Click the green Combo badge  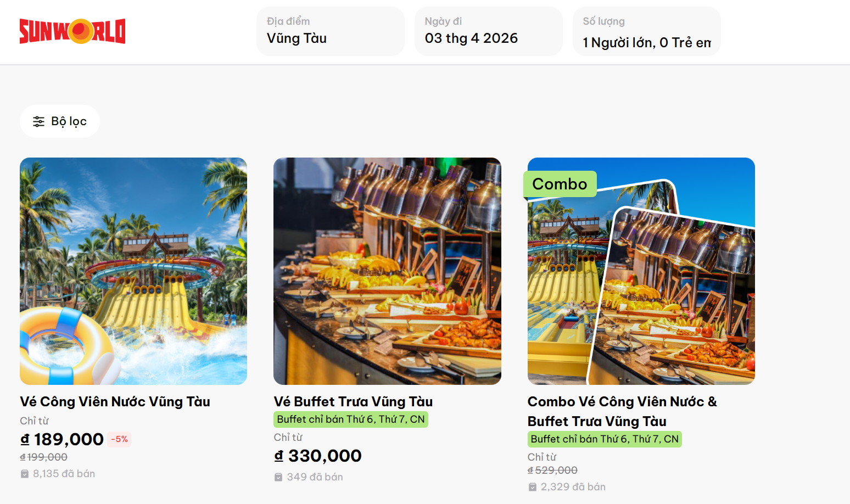[560, 184]
